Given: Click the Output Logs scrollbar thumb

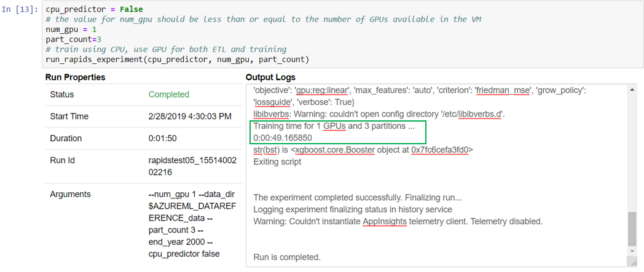Looking at the screenshot, I should pyautogui.click(x=632, y=230).
